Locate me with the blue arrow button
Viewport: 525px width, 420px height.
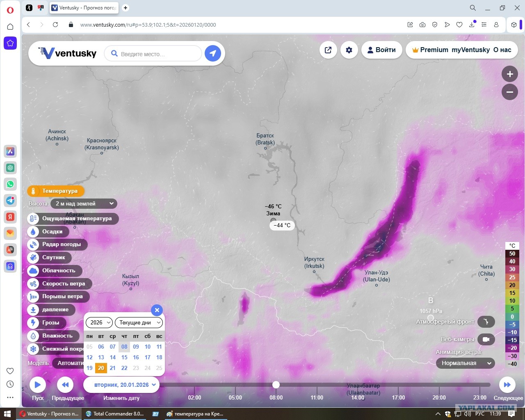click(x=213, y=53)
